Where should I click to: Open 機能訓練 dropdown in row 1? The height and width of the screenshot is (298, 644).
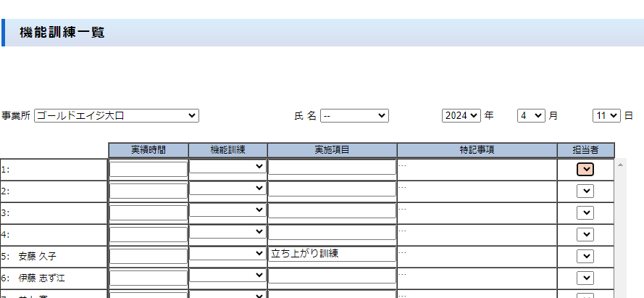click(227, 167)
